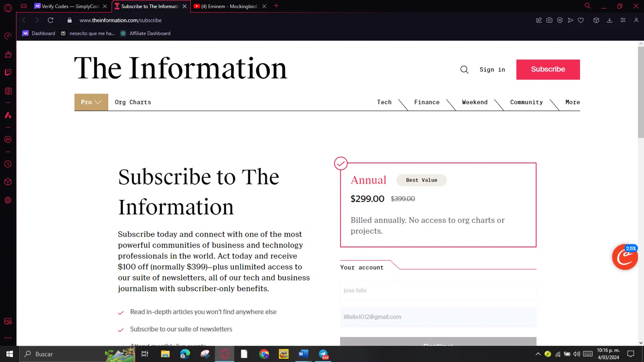Click the three-dots sidebar setup icon
This screenshot has height=362, width=644.
pyautogui.click(x=8, y=338)
